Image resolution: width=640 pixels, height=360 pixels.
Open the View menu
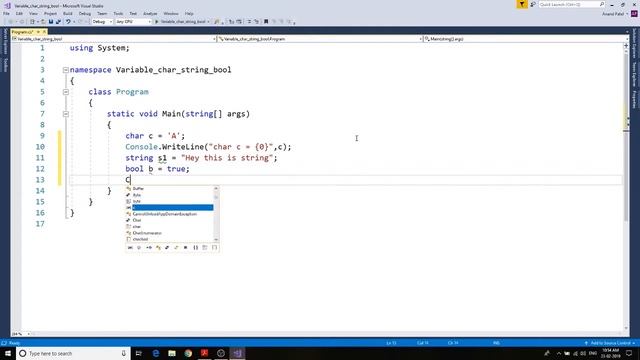click(33, 13)
